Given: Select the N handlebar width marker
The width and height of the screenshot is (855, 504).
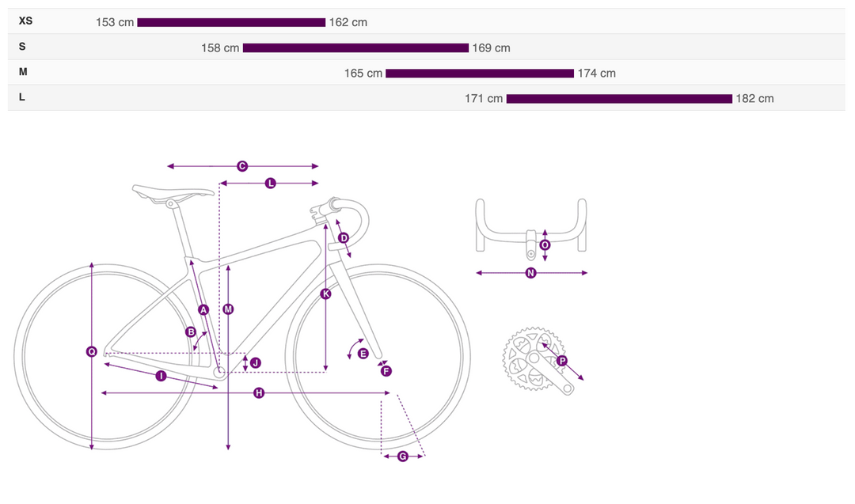Looking at the screenshot, I should [x=531, y=274].
